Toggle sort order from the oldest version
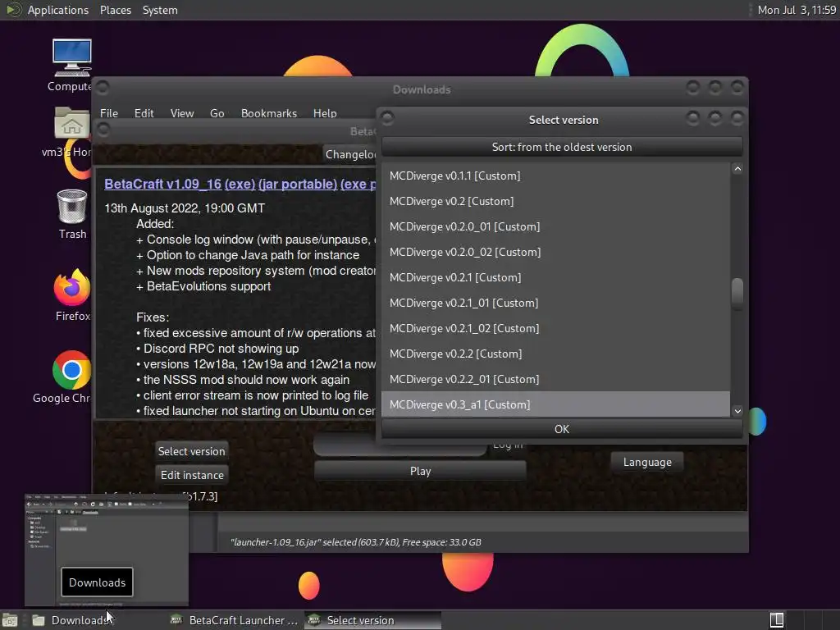 pyautogui.click(x=561, y=147)
